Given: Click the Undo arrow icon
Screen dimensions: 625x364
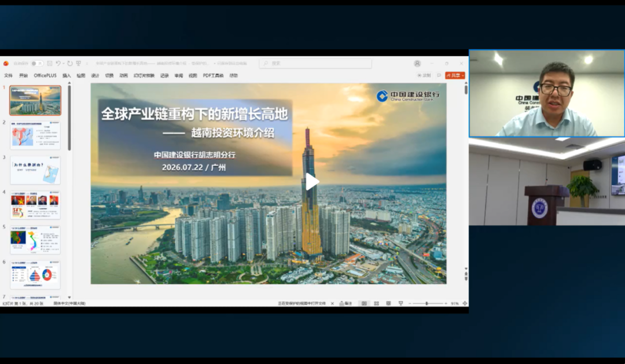Looking at the screenshot, I should [58, 64].
